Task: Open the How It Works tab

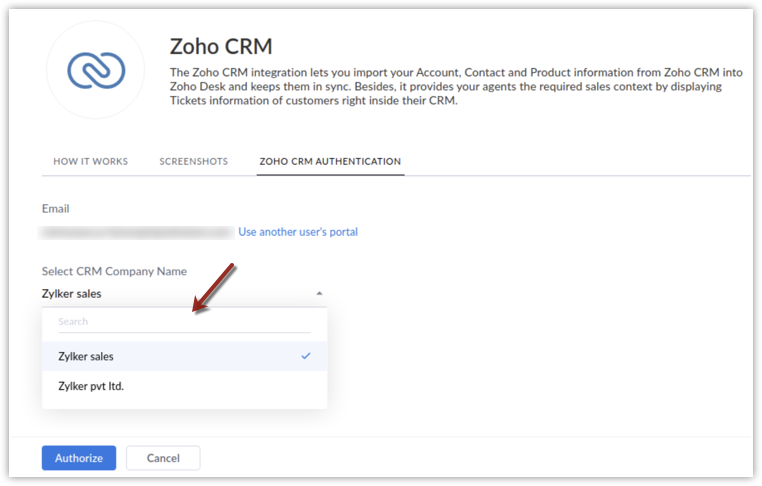Action: pyautogui.click(x=90, y=161)
